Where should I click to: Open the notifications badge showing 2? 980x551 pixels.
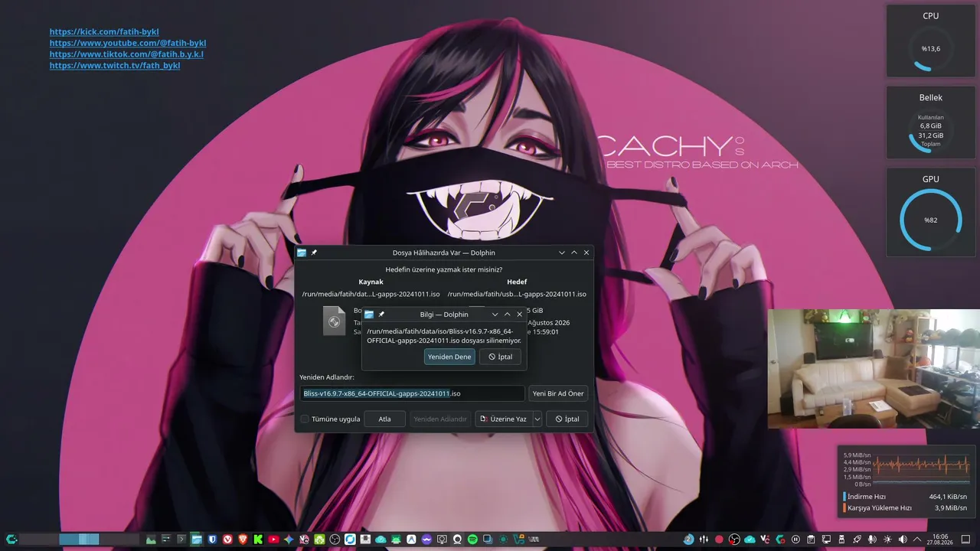click(x=689, y=540)
